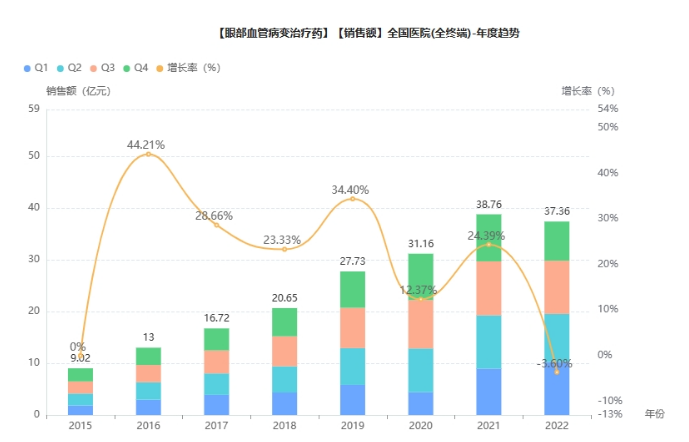This screenshot has height=442, width=689.
Task: Select the orange Q3 segment of 2020 bar
Action: pos(421,324)
